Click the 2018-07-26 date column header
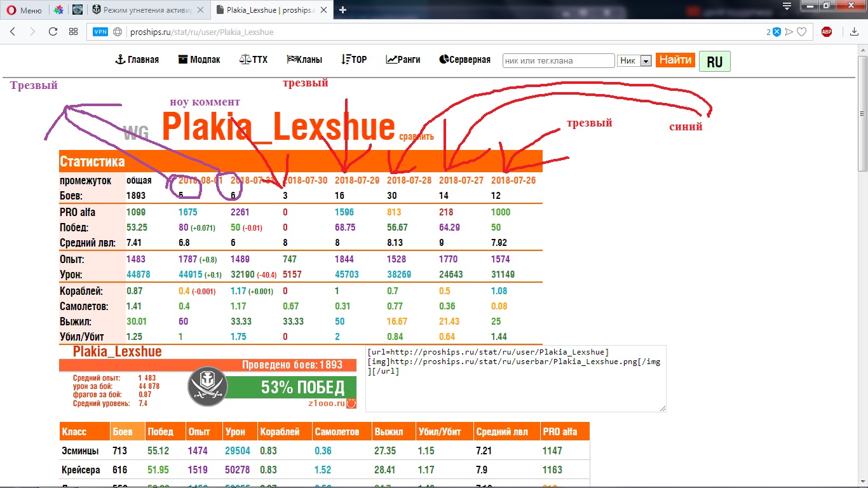The height and width of the screenshot is (488, 868). tap(513, 180)
